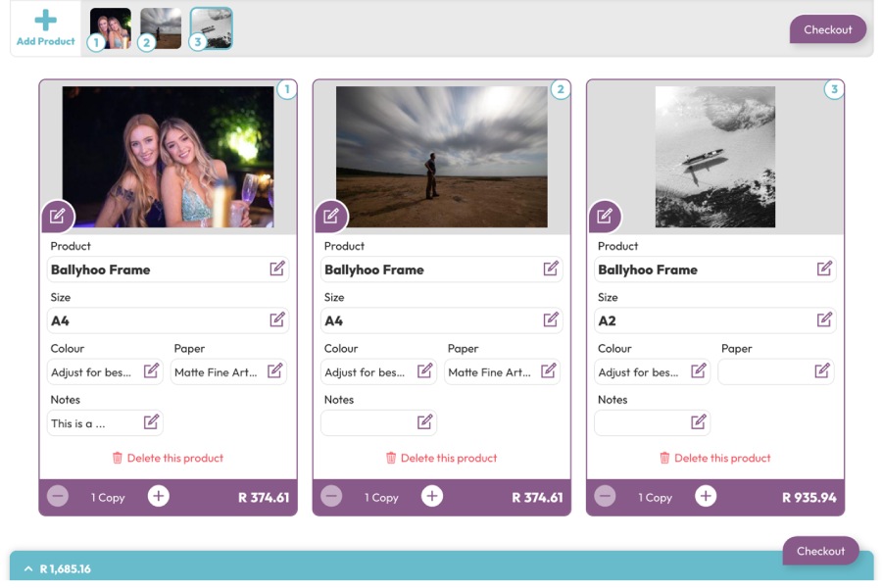Image resolution: width=882 pixels, height=588 pixels.
Task: Click the two women photo on card 1
Action: point(168,157)
